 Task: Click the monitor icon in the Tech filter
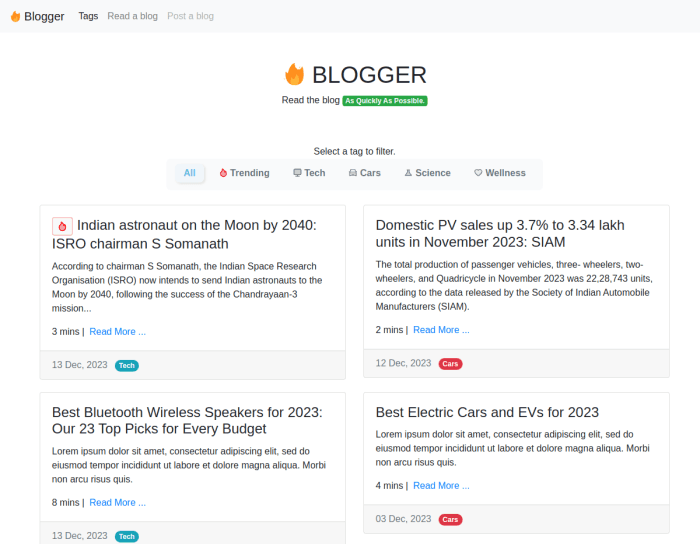coord(297,173)
